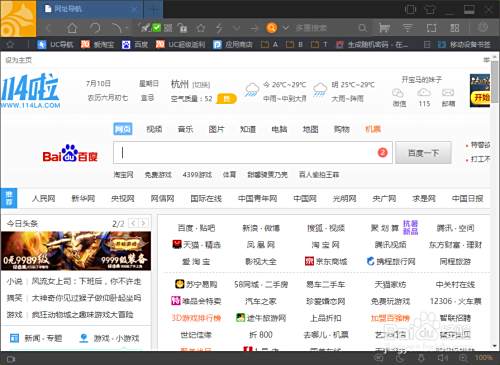Click the screenshot capture toolbar icon
The width and height of the screenshot is (500, 365).
click(x=431, y=28)
